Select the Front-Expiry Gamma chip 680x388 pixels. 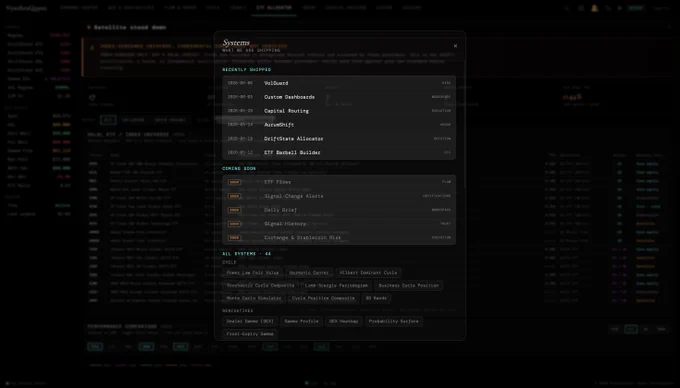click(x=250, y=334)
